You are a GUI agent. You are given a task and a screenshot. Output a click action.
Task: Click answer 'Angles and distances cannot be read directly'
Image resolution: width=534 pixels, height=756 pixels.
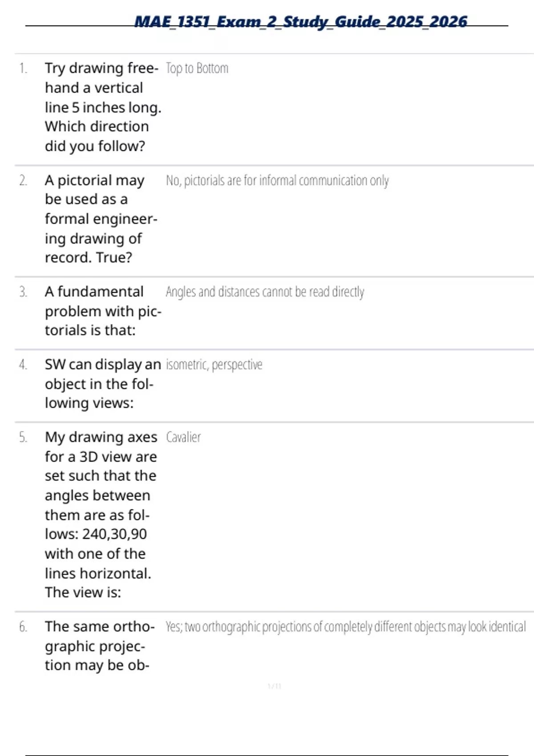click(x=265, y=292)
